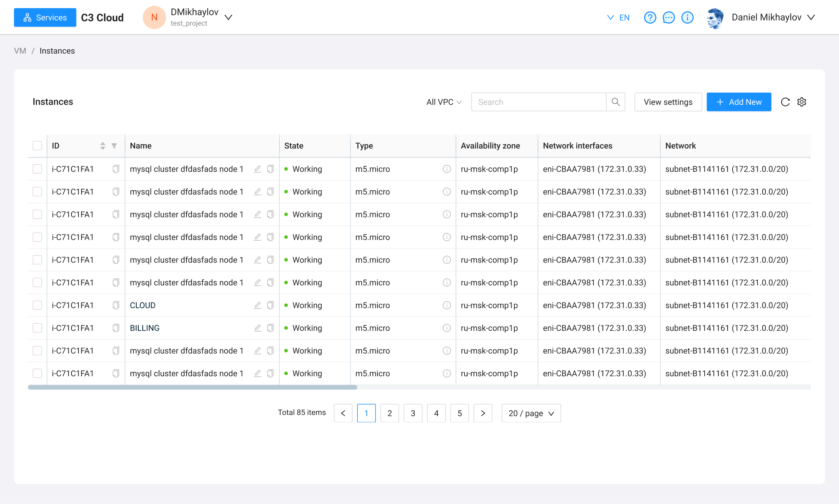Screen dimensions: 839x504
Task: Click the info icon in top header
Action: pyautogui.click(x=687, y=17)
